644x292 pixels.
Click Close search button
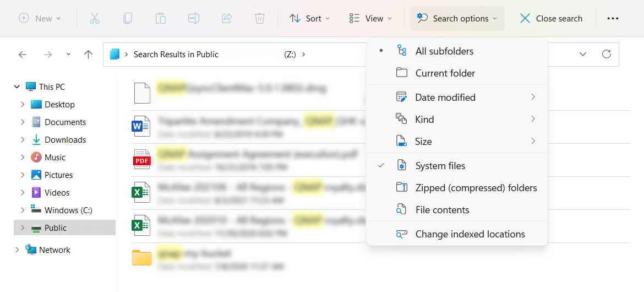tap(551, 18)
